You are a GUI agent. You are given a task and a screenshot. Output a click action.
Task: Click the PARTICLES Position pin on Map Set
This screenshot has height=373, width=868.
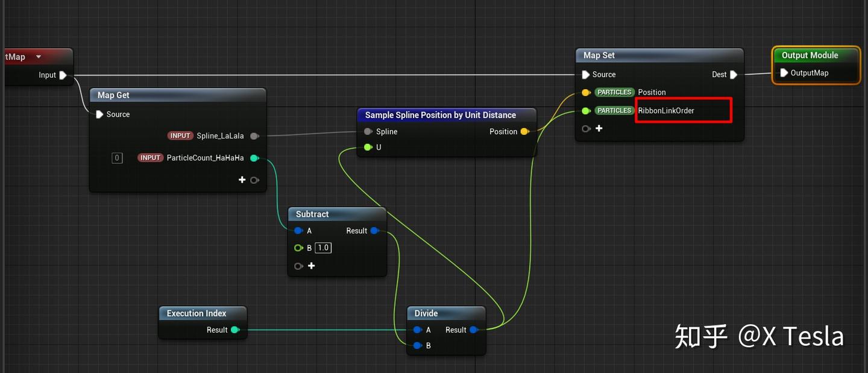[x=585, y=92]
